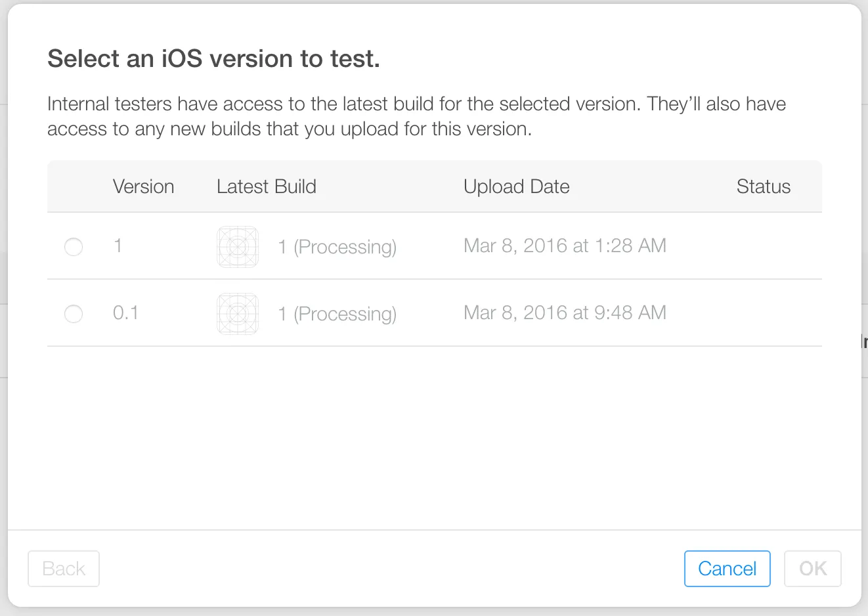This screenshot has height=616, width=868.
Task: Select the radio button for version 0.1
Action: pos(74,314)
